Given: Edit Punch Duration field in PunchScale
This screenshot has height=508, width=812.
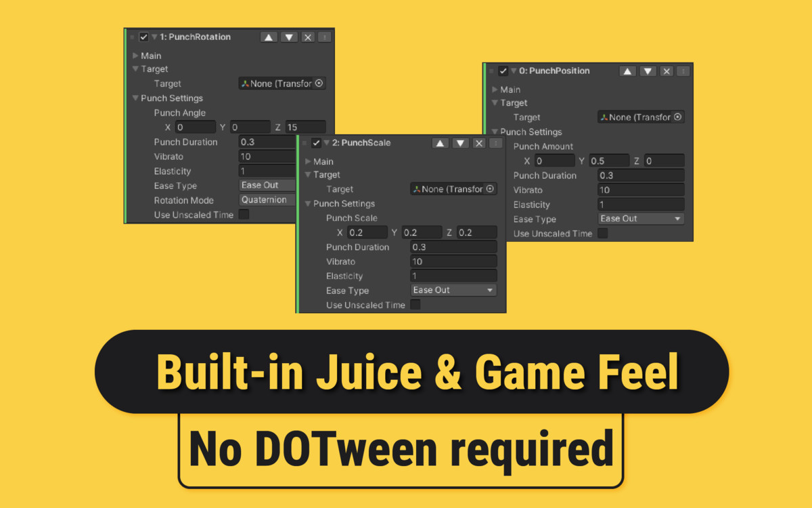Looking at the screenshot, I should click(454, 247).
